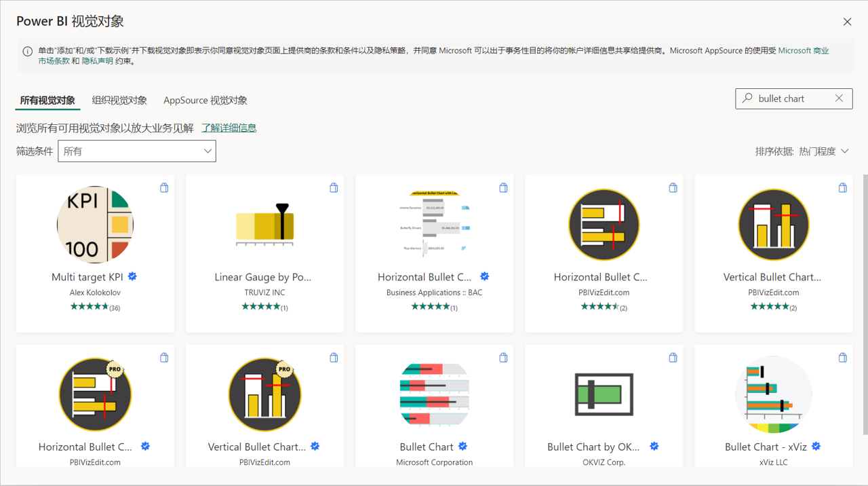Close the Power BI 视觉对象 dialog
868x486 pixels.
(847, 22)
